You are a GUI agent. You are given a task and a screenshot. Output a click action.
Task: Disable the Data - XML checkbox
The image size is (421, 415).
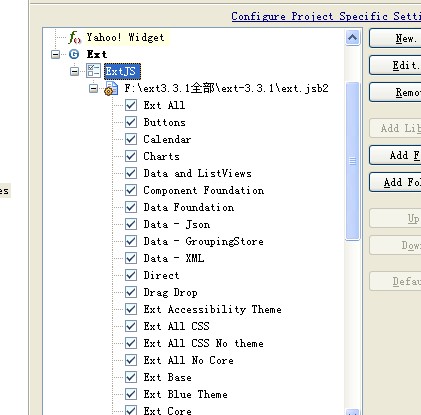point(131,258)
